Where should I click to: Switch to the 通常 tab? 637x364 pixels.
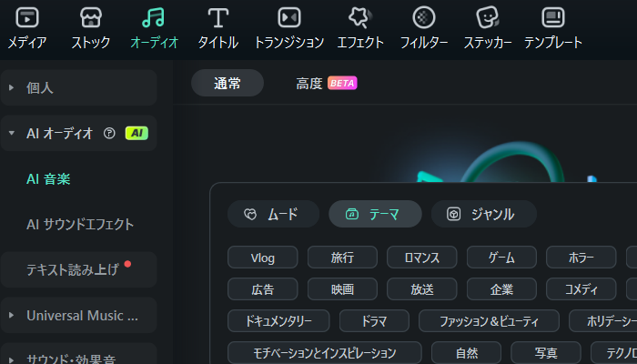click(x=227, y=83)
